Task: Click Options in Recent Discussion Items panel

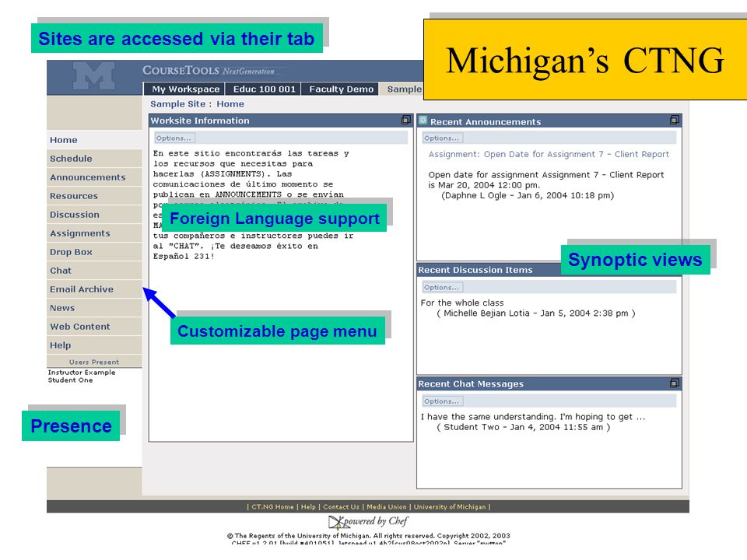Action: [442, 288]
